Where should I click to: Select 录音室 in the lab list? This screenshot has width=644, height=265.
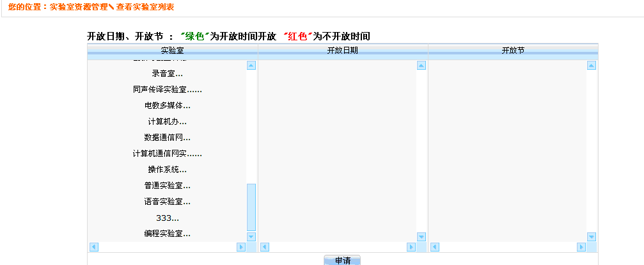coord(167,74)
